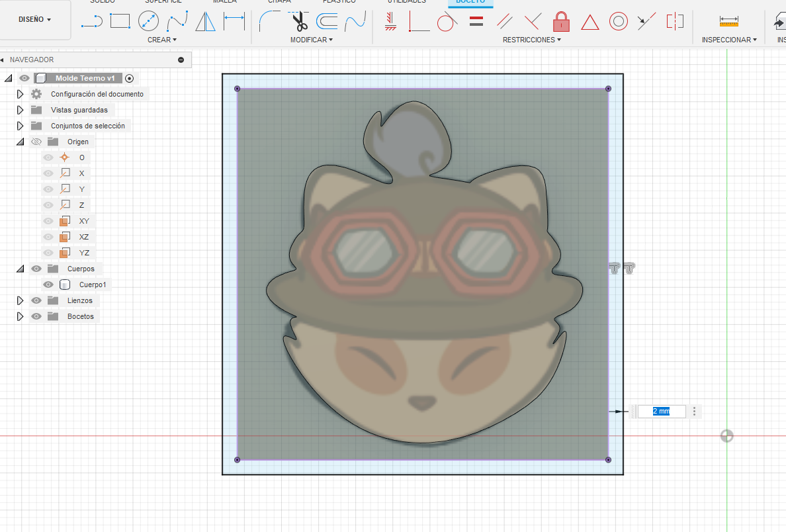This screenshot has width=786, height=532.
Task: Expand Configuración del documento
Action: point(20,94)
